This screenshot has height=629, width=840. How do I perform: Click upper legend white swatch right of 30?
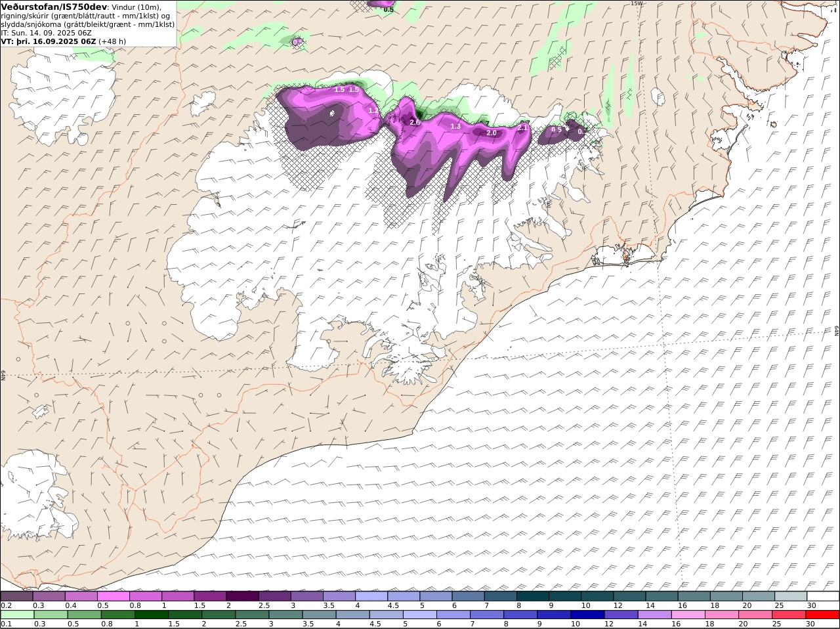tap(824, 596)
